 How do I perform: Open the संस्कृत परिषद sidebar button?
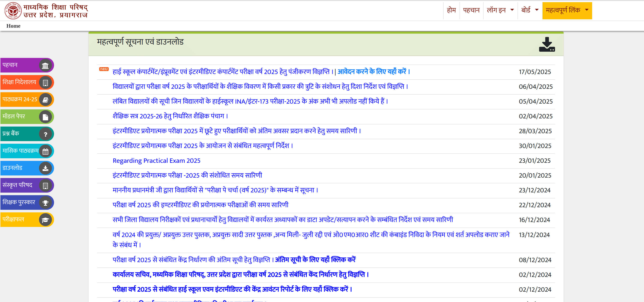pyautogui.click(x=27, y=185)
